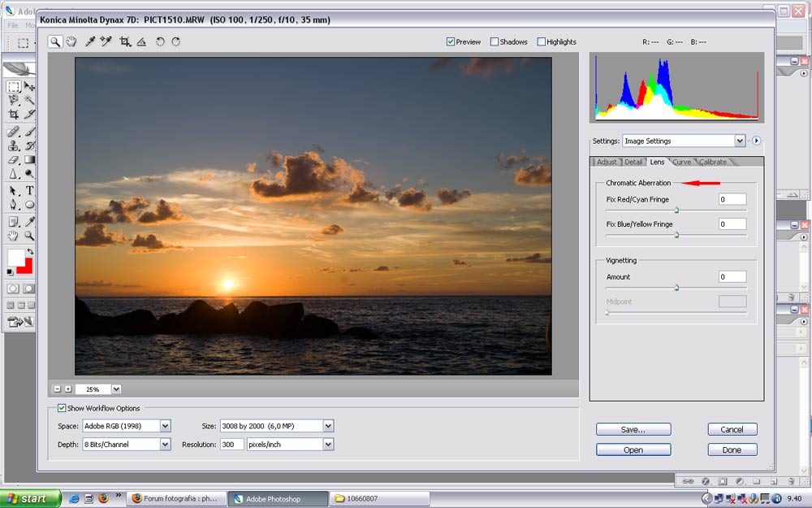Select the Zoom tool in Camera Raw toolbar
Viewport: 812px width, 508px height.
coord(55,41)
